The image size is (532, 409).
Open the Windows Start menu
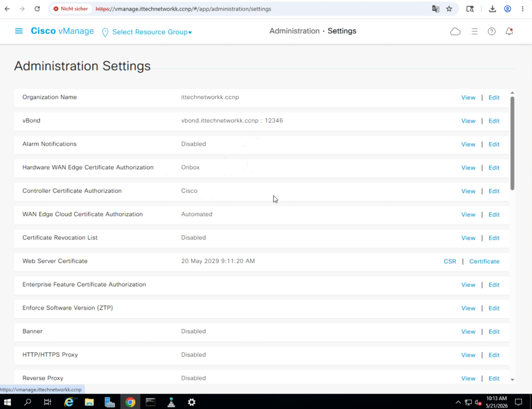pos(7,402)
